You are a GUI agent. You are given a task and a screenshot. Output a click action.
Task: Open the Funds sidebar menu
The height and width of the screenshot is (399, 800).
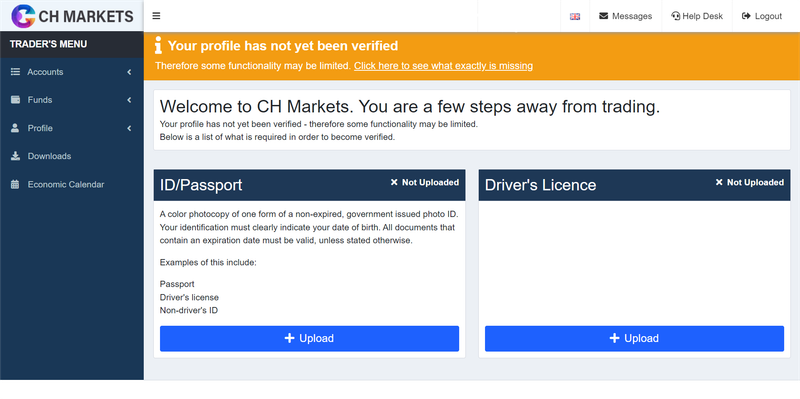[x=71, y=100]
